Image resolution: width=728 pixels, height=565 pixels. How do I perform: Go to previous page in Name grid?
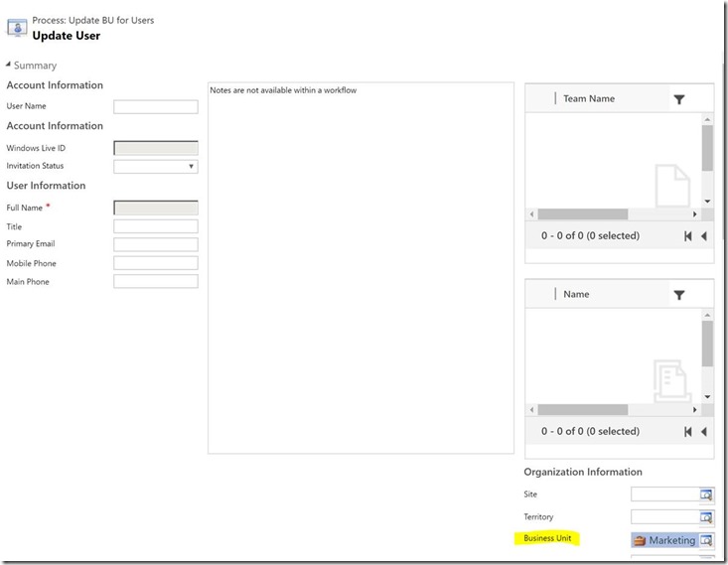click(704, 432)
